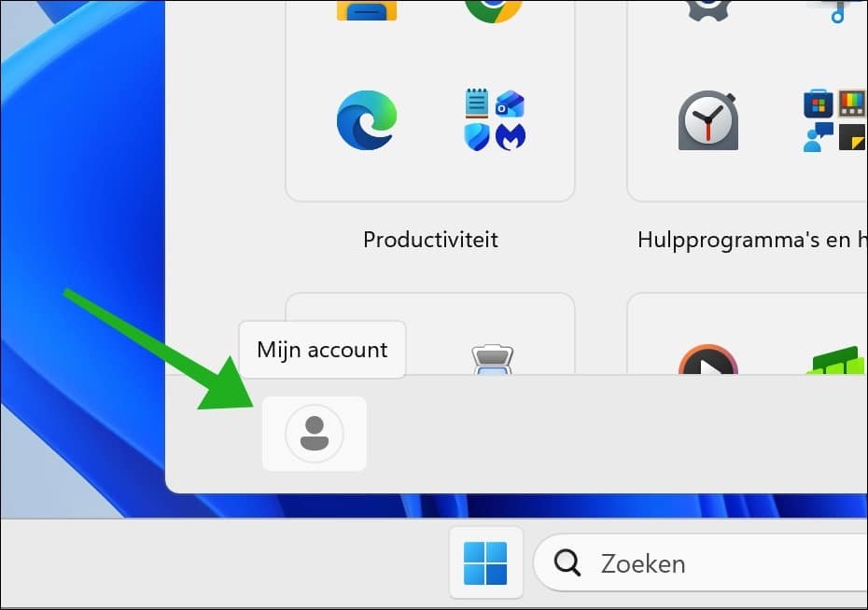Screen dimensions: 868x610
Task: Launch Google Chrome from Productiviteit group
Action: point(493,11)
